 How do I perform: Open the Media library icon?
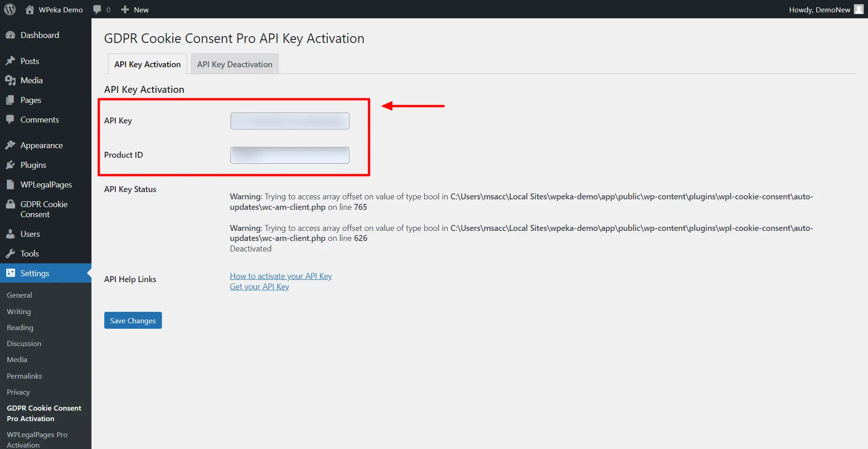pos(11,80)
